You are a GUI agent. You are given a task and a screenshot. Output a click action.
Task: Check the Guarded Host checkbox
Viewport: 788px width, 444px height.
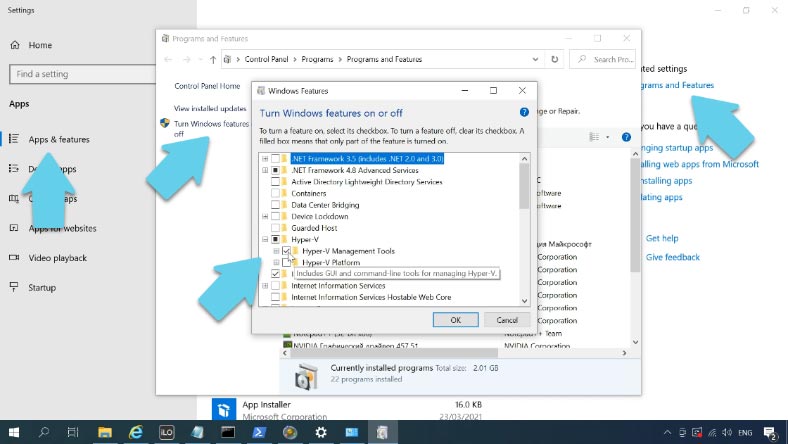[x=275, y=228]
